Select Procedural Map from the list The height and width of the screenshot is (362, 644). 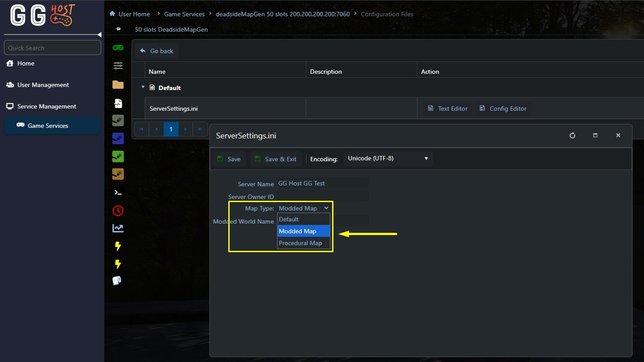pyautogui.click(x=301, y=243)
